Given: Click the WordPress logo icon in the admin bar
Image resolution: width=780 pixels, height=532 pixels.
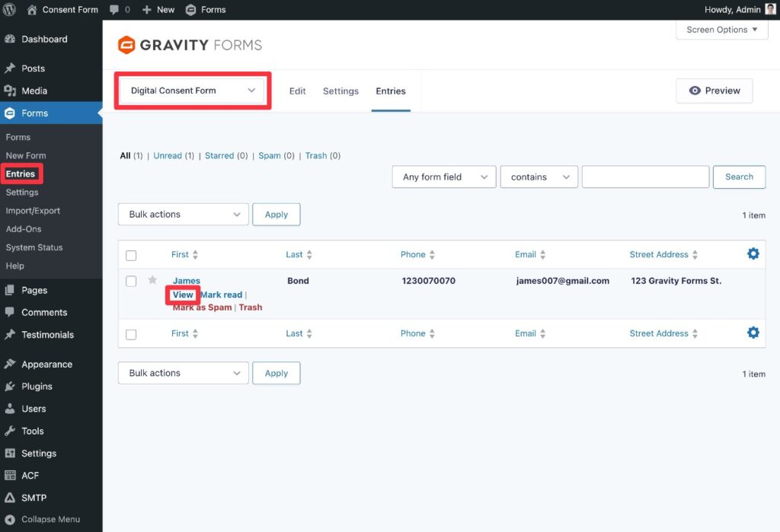Looking at the screenshot, I should [x=10, y=10].
